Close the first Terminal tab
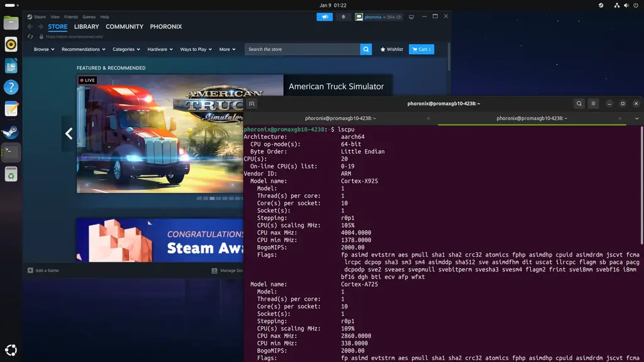The image size is (644, 362). (x=428, y=118)
